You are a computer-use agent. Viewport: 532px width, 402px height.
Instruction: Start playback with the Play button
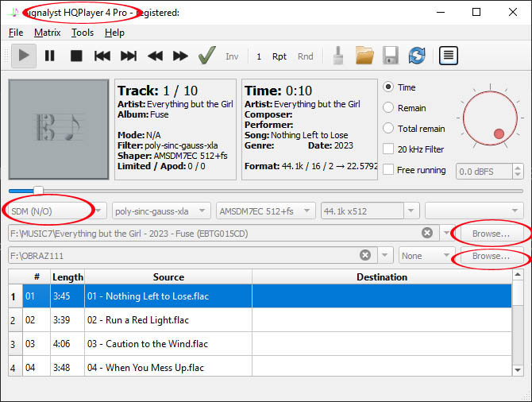click(24, 56)
